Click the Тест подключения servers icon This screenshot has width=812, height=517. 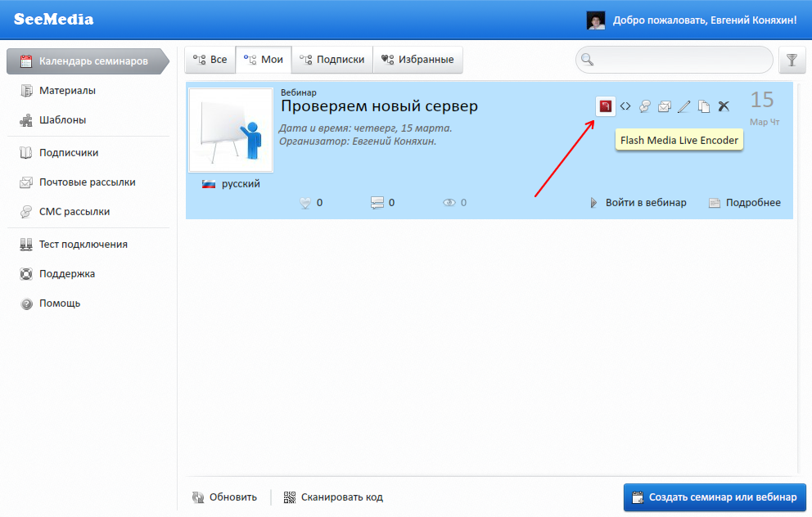[x=26, y=245]
